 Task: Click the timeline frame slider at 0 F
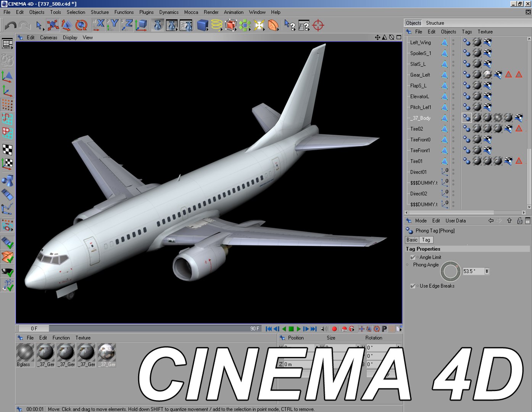pos(34,328)
